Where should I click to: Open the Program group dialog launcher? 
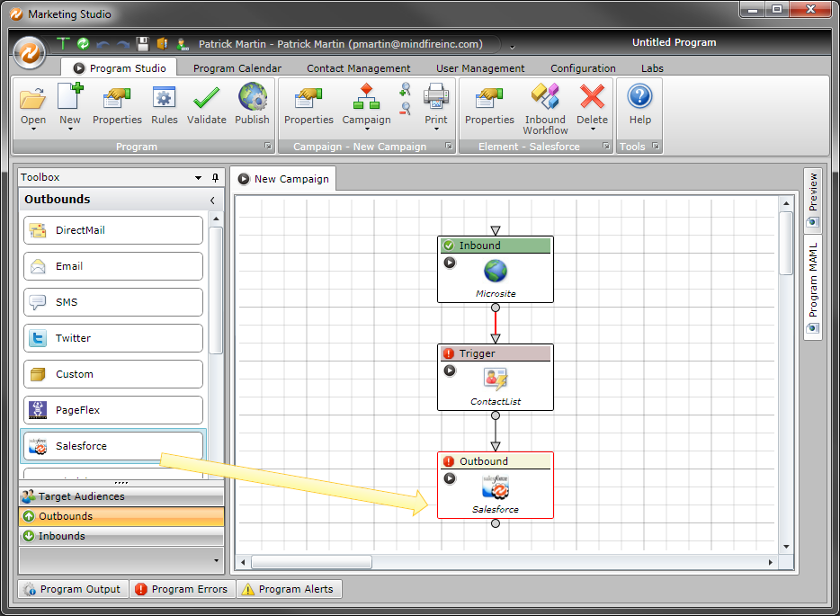pos(268,146)
